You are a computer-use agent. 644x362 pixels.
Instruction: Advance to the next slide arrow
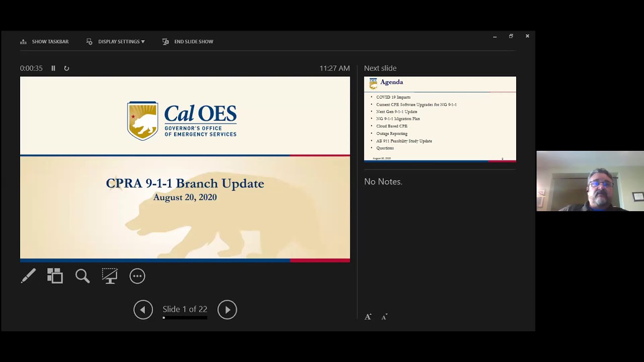coord(227,310)
